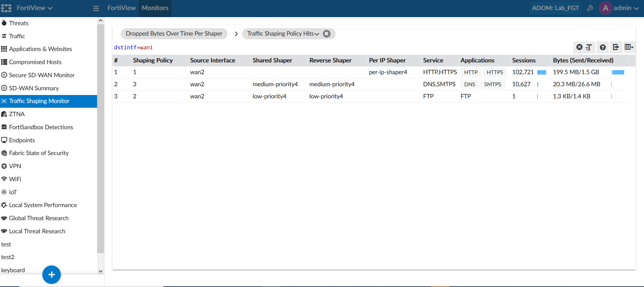Switch to the Monitors tab
Viewport: 644px width, 287px height.
(155, 8)
